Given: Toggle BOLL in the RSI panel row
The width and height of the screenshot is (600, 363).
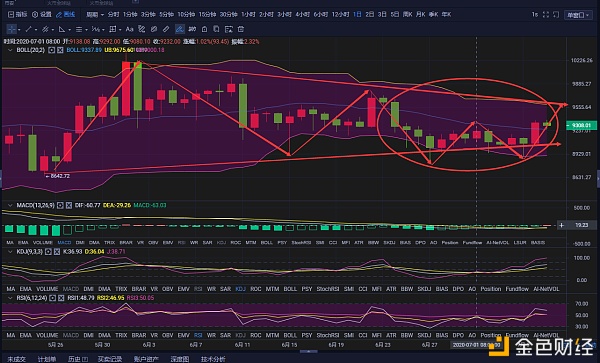Looking at the screenshot, I should 290,335.
